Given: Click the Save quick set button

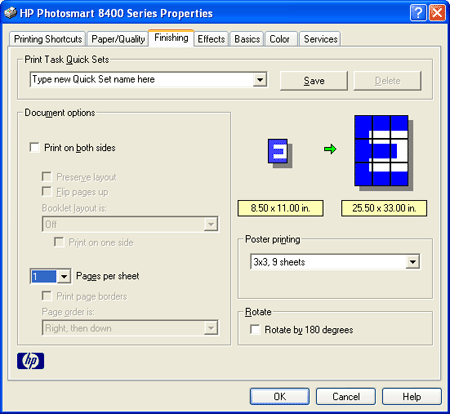Looking at the screenshot, I should [x=314, y=81].
